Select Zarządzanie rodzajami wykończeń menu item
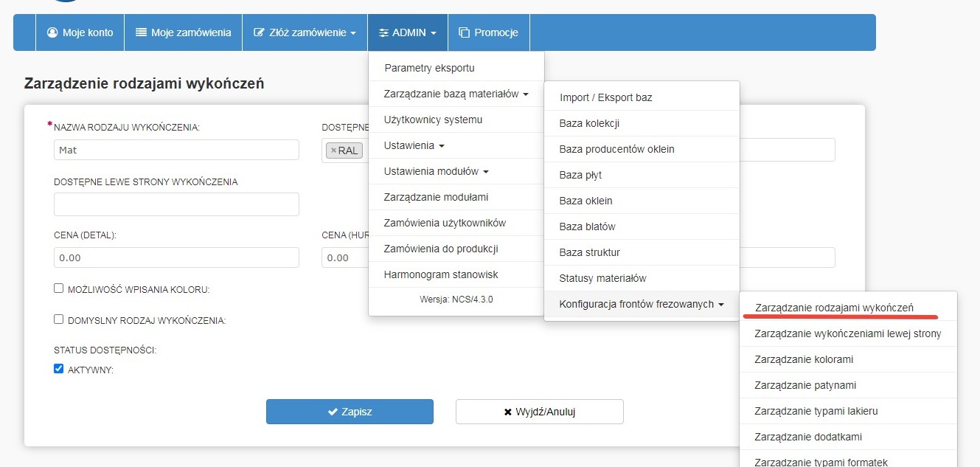This screenshot has width=980, height=467. click(834, 307)
